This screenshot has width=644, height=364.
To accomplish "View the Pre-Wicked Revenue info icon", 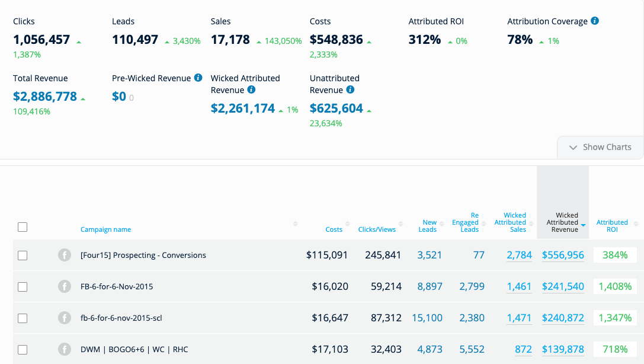I will click(198, 78).
